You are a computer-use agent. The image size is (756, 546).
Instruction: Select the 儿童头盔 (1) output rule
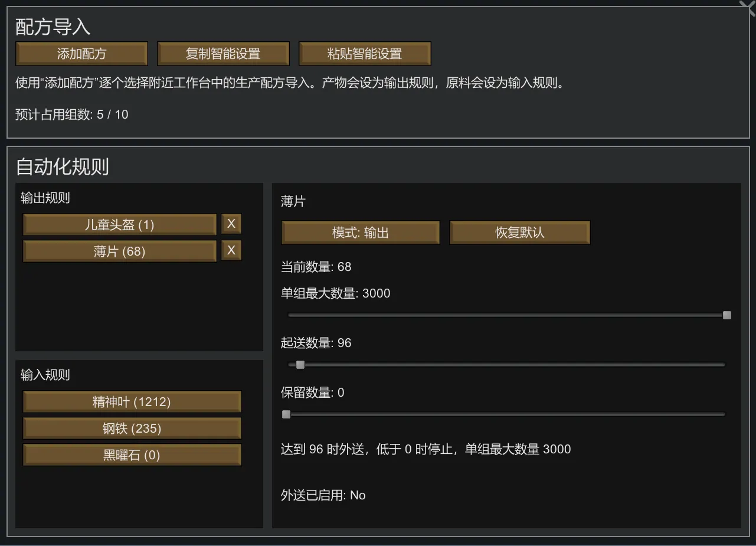click(x=120, y=225)
